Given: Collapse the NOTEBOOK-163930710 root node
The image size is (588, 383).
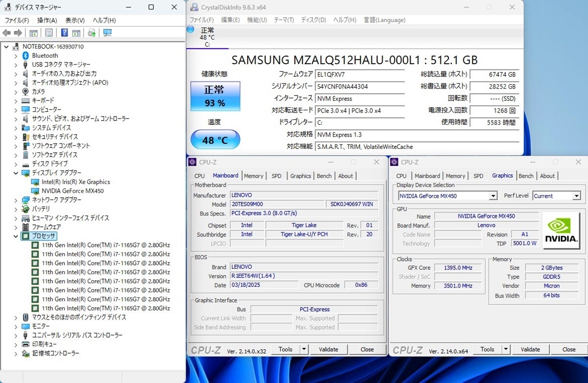Looking at the screenshot, I should 6,47.
